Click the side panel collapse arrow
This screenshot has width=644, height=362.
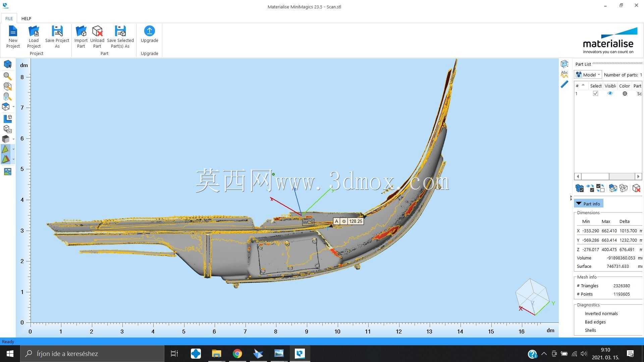tap(571, 198)
